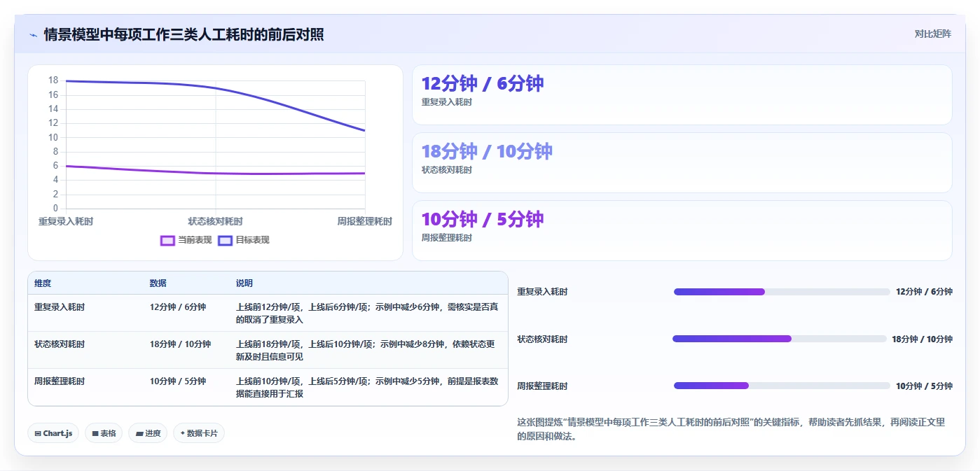980x471 pixels.
Task: Click the chart x-axis label 重复录入耗时
Action: point(66,221)
